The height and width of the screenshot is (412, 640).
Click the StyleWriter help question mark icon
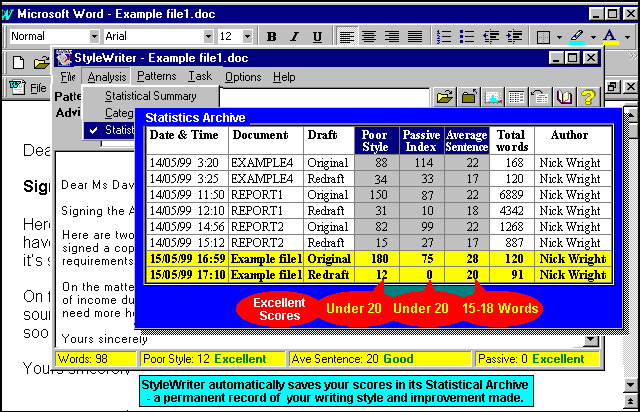click(588, 98)
